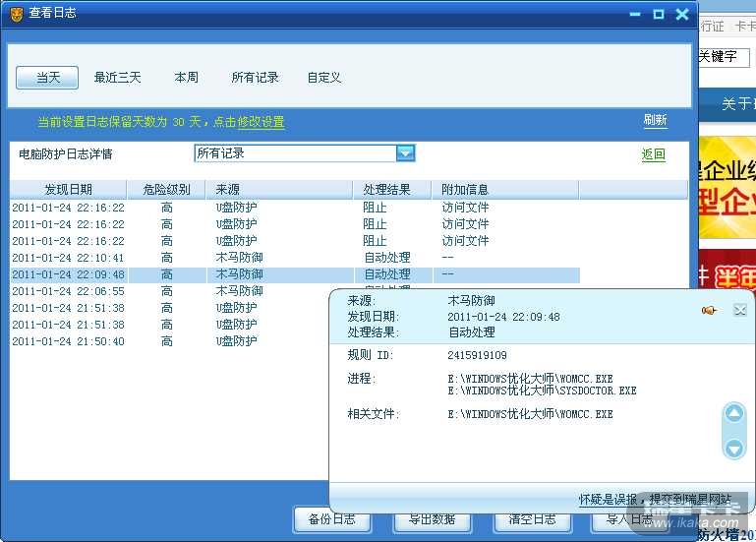The height and width of the screenshot is (542, 756).
Task: Select log row 2011-01-24 21:50:40
Action: point(169,341)
